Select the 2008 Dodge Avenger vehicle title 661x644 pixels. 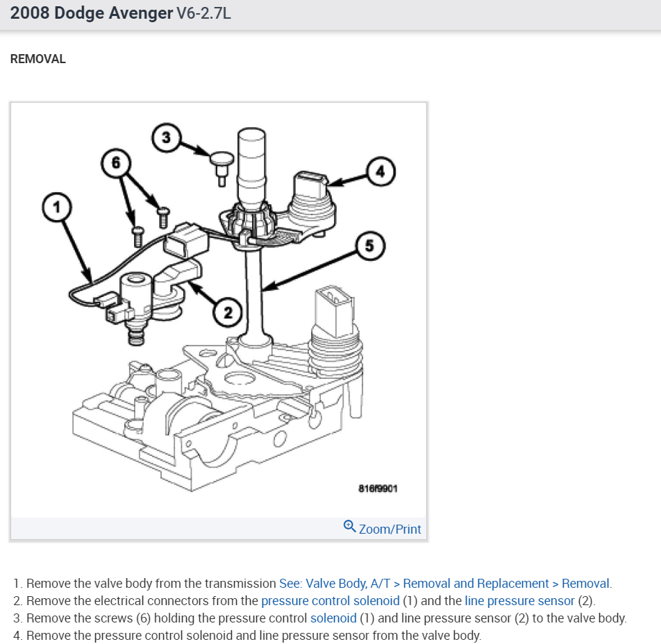92,13
